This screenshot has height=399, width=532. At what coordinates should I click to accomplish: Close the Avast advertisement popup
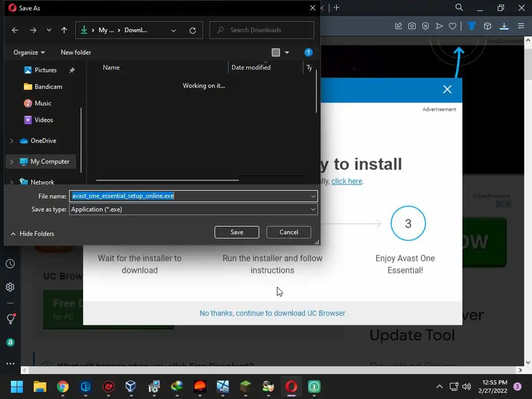pos(447,89)
